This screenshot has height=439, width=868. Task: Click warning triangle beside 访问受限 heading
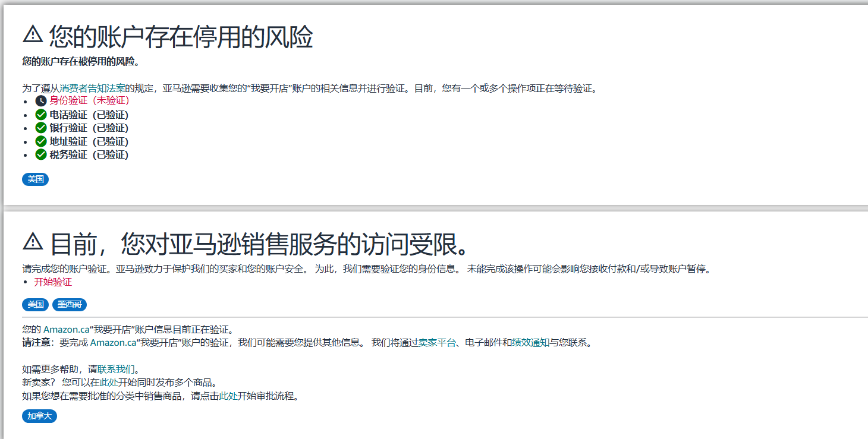33,241
